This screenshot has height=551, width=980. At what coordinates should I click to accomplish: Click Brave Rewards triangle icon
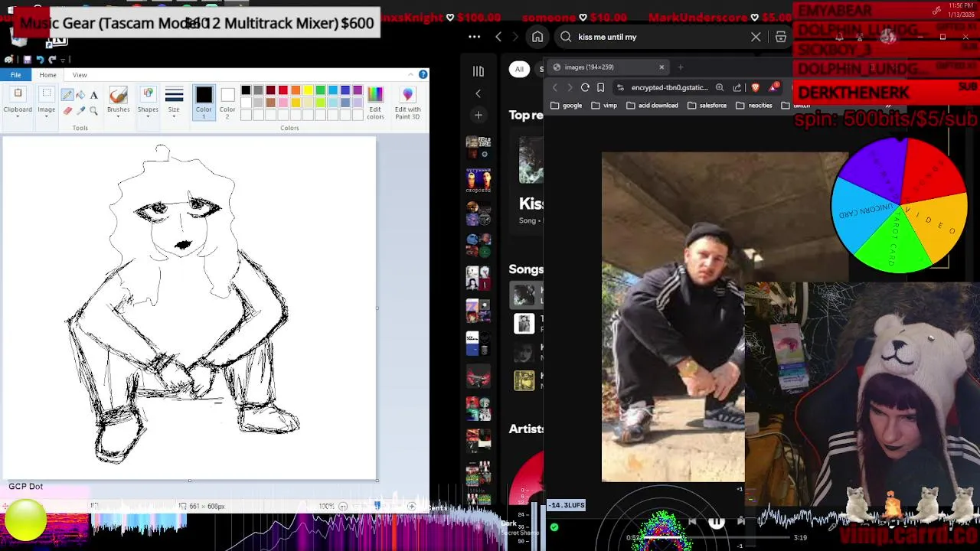pos(774,87)
